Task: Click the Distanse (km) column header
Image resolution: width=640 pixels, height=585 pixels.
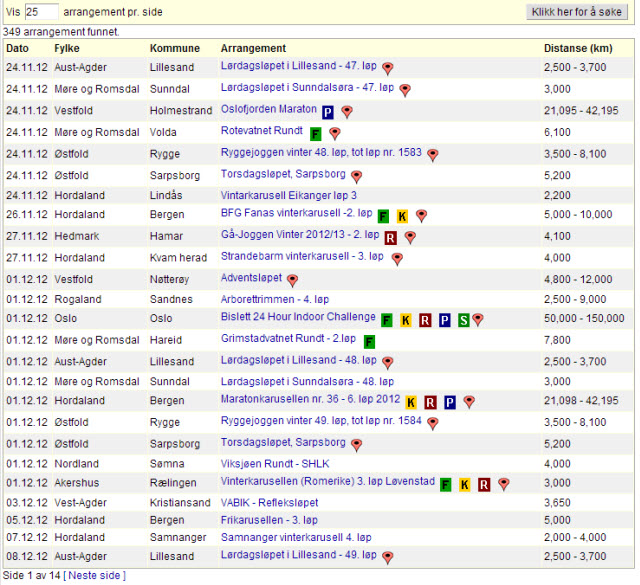Action: pyautogui.click(x=578, y=48)
